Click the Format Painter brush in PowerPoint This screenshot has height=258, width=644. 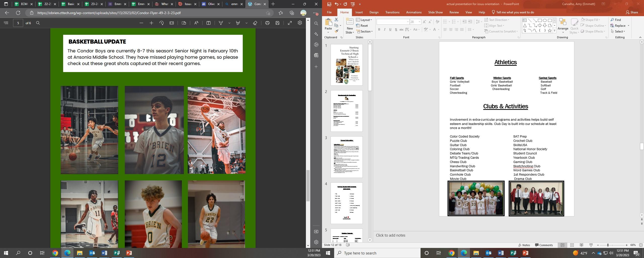(x=336, y=31)
